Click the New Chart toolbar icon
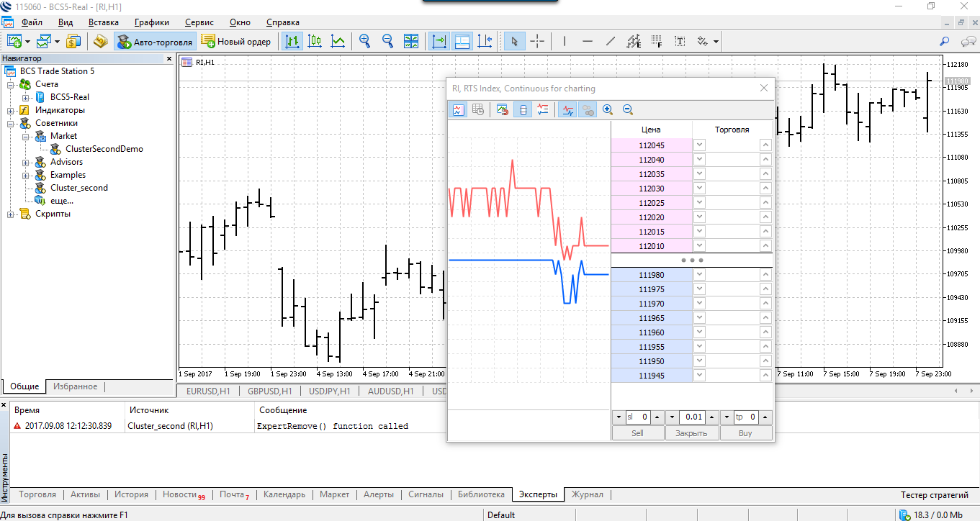This screenshot has width=980, height=521. coord(14,41)
